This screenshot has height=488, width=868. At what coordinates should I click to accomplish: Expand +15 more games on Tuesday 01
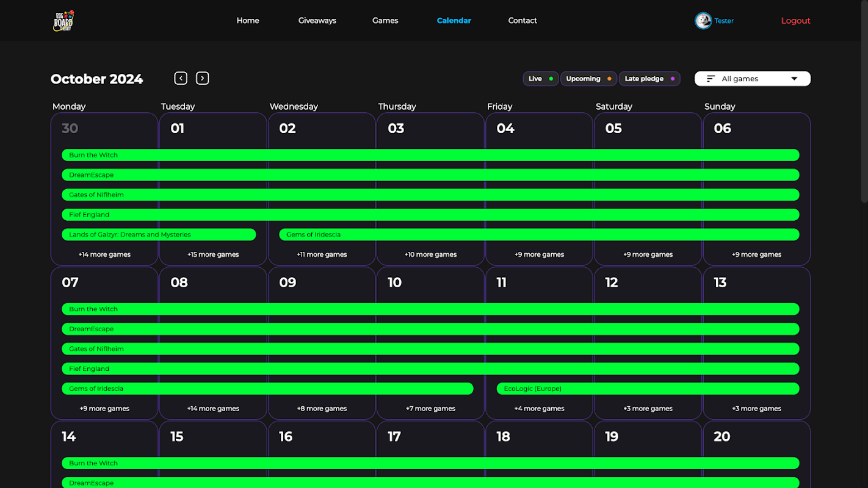[213, 254]
